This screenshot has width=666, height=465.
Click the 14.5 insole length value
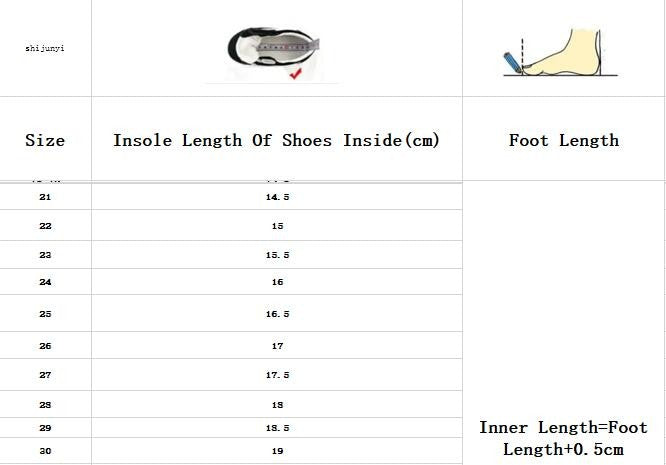click(277, 197)
